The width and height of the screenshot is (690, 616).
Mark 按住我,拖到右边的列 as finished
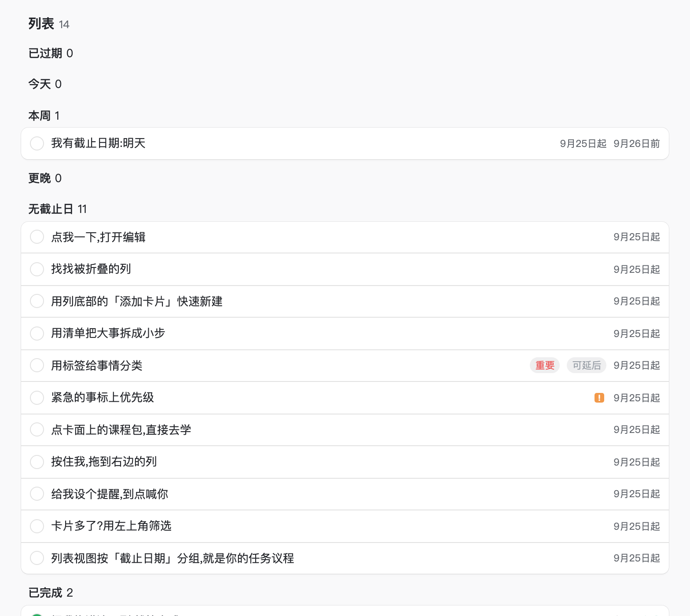pos(37,462)
